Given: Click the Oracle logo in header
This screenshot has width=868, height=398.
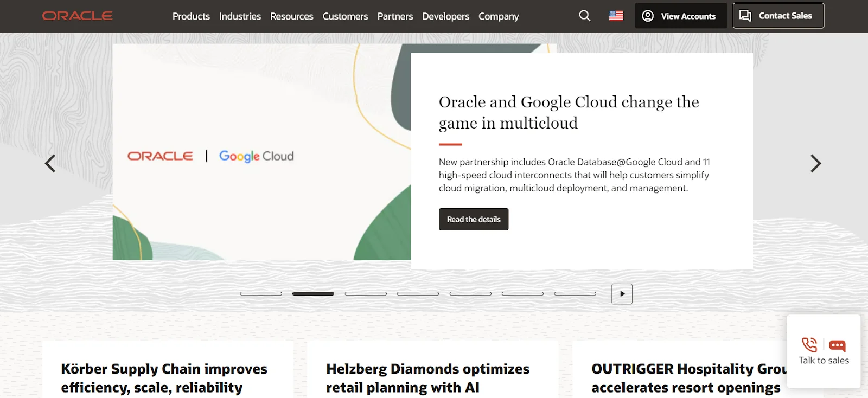Looking at the screenshot, I should 78,16.
